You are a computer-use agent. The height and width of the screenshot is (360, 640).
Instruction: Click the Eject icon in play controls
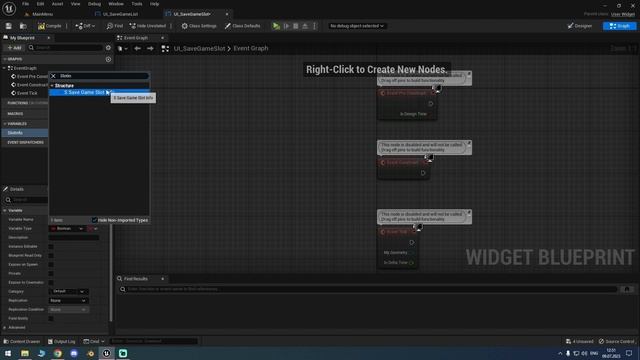coord(305,26)
